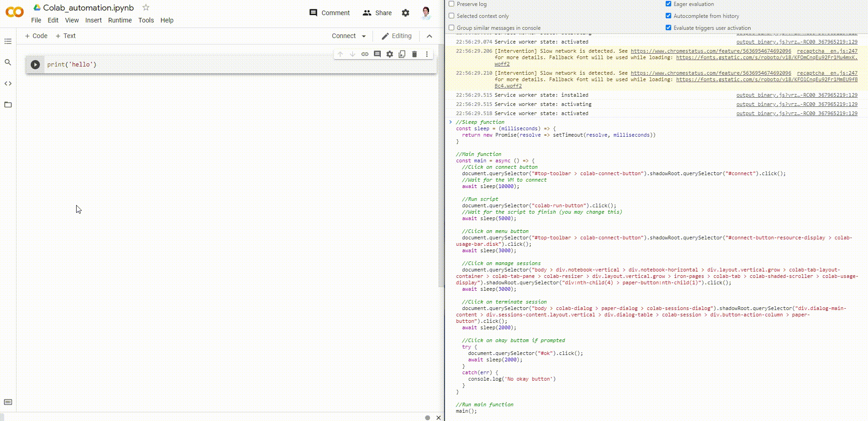Open the cell's more options menu
This screenshot has height=421, width=868.
tap(427, 54)
